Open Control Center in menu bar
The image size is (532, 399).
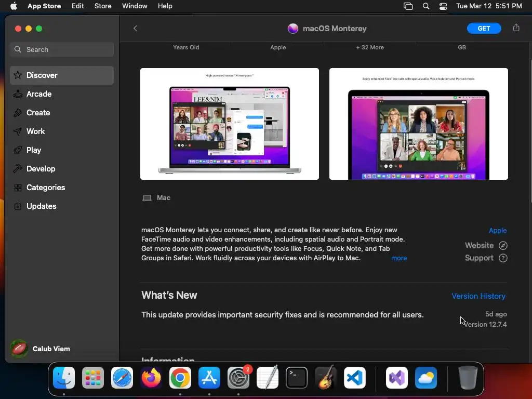click(x=443, y=6)
